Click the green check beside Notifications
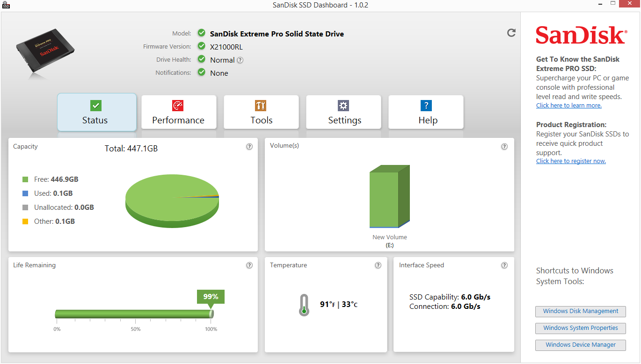The width and height of the screenshot is (641, 364). 202,72
